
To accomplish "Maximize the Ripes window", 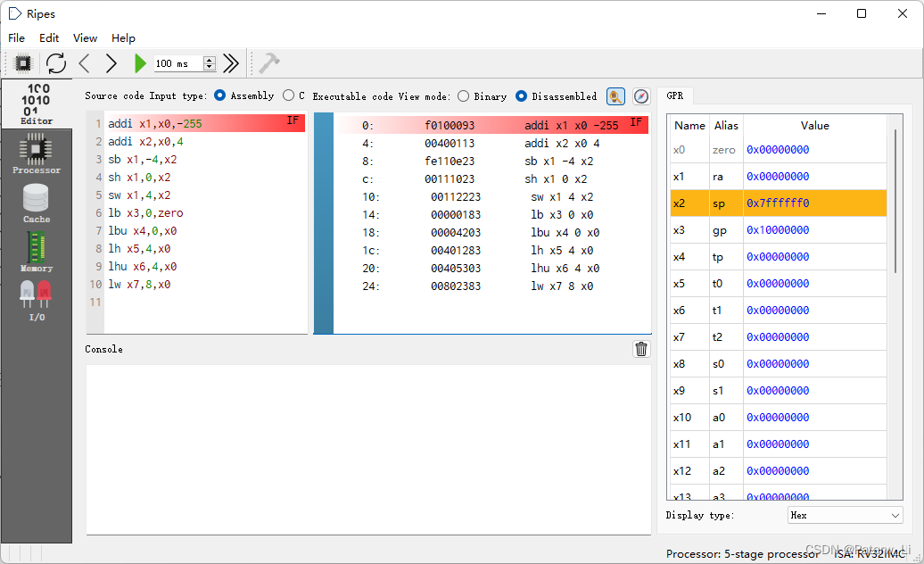I will [x=861, y=13].
